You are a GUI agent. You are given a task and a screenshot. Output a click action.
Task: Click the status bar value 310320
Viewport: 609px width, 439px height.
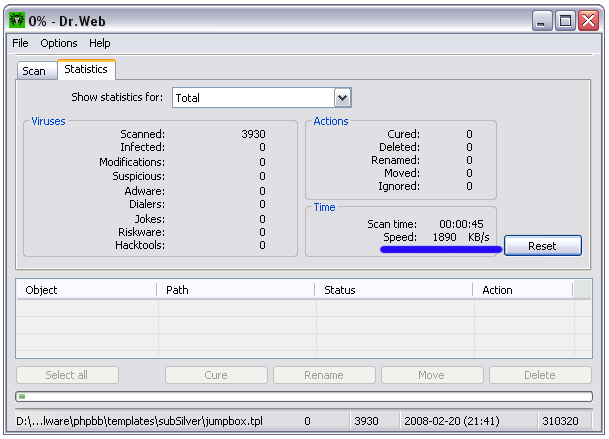click(x=560, y=421)
